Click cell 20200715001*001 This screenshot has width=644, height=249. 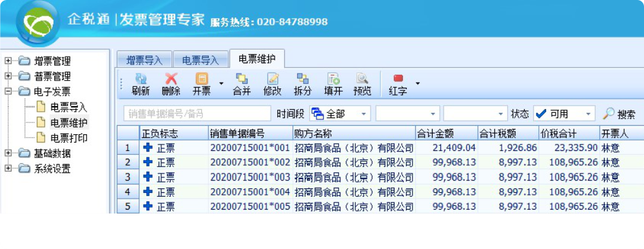(x=251, y=148)
